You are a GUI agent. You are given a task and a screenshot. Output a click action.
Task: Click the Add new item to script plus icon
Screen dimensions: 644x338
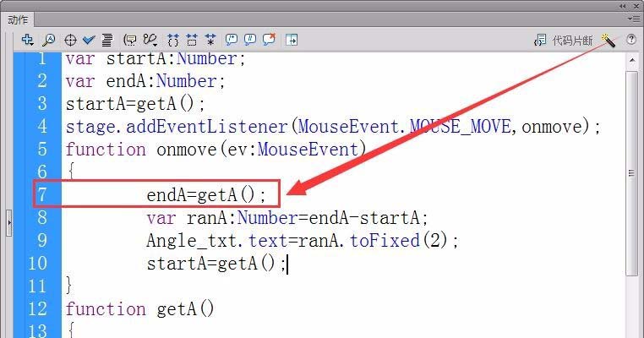click(x=28, y=40)
